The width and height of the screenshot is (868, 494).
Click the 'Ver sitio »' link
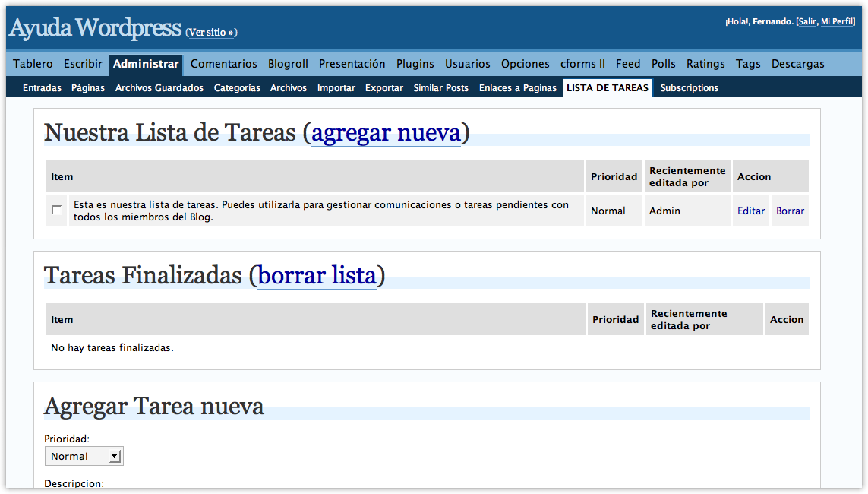pyautogui.click(x=211, y=33)
